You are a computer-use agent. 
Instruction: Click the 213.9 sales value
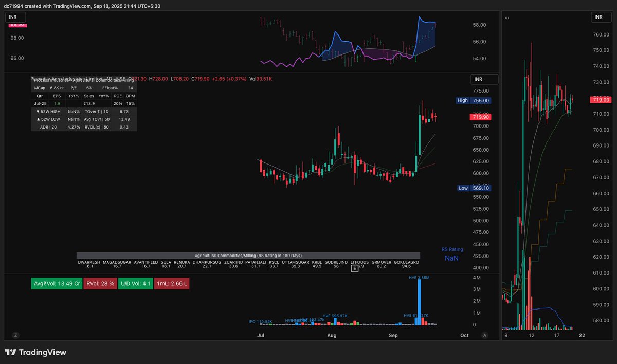point(89,104)
